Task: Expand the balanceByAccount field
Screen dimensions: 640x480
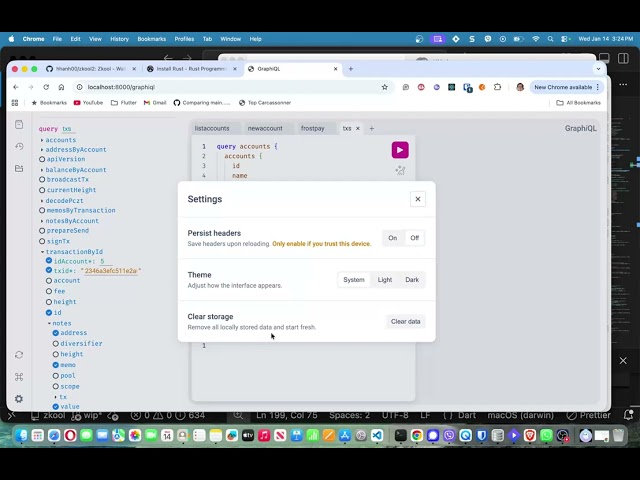Action: pos(42,170)
